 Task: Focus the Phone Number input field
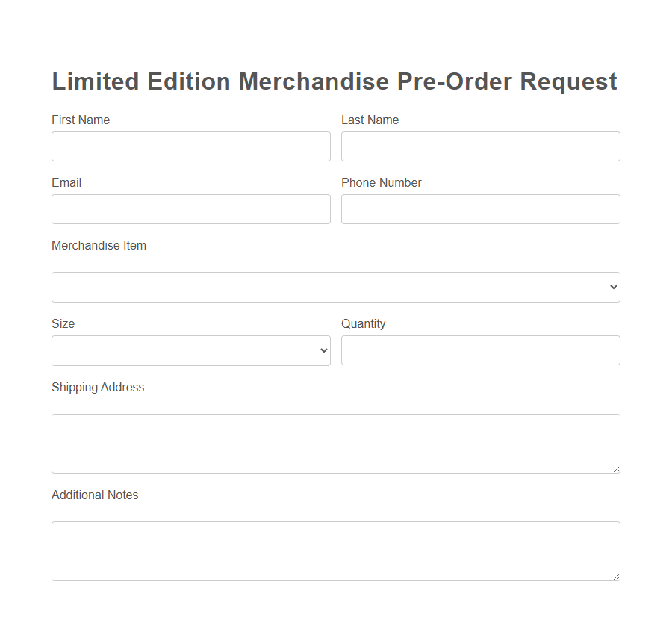(x=480, y=209)
